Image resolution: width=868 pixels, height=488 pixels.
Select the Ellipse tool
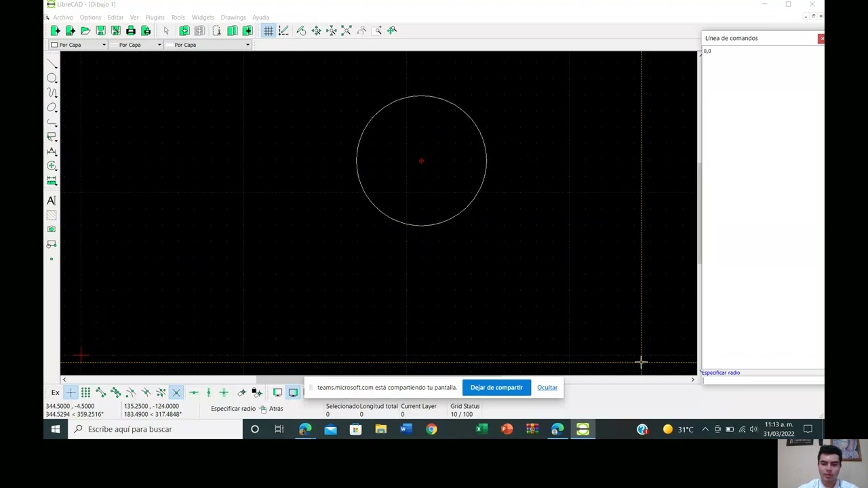point(52,108)
